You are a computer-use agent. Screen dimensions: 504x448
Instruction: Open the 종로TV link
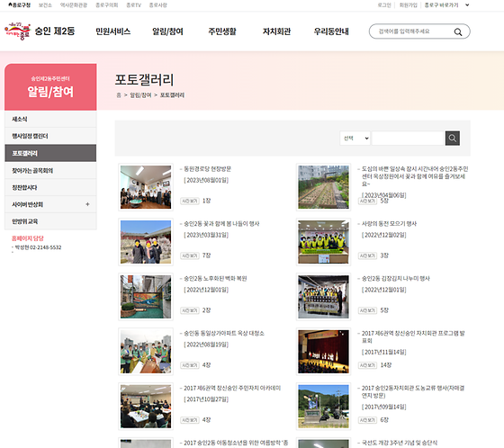coord(133,4)
